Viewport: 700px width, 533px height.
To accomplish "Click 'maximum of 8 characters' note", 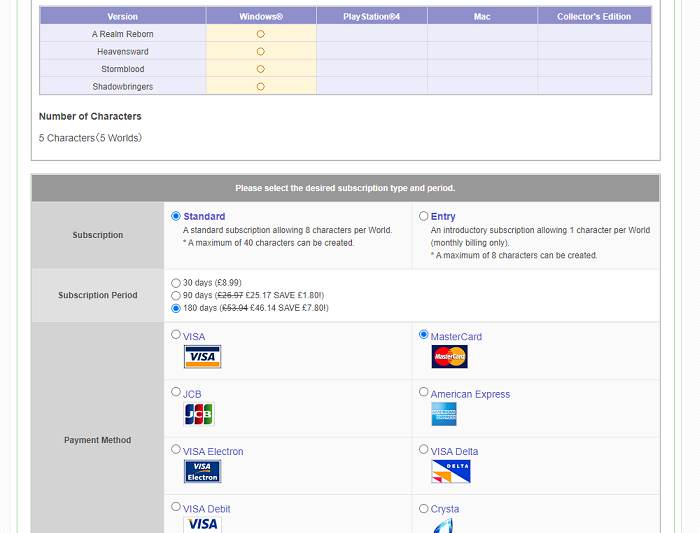I will point(514,255).
